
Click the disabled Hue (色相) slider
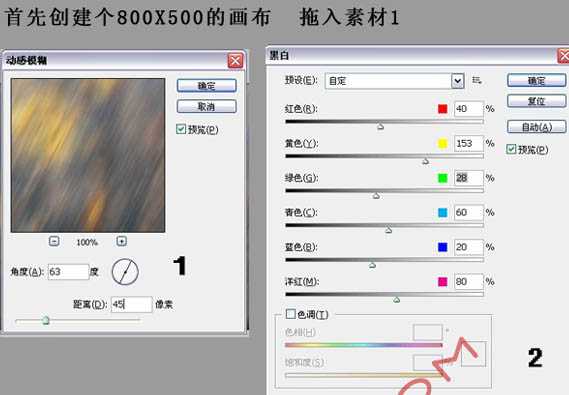364,345
